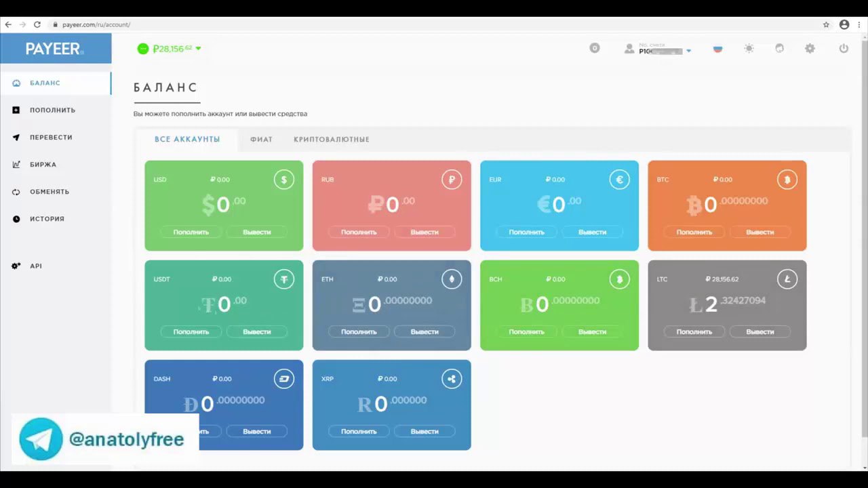868x488 pixels.
Task: Click the Перевести paper plane icon
Action: (16, 138)
